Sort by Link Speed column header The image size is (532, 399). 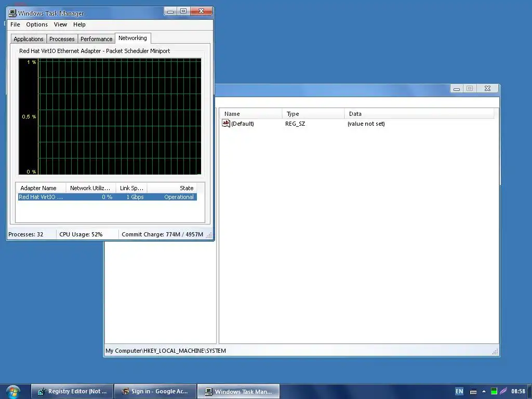131,188
